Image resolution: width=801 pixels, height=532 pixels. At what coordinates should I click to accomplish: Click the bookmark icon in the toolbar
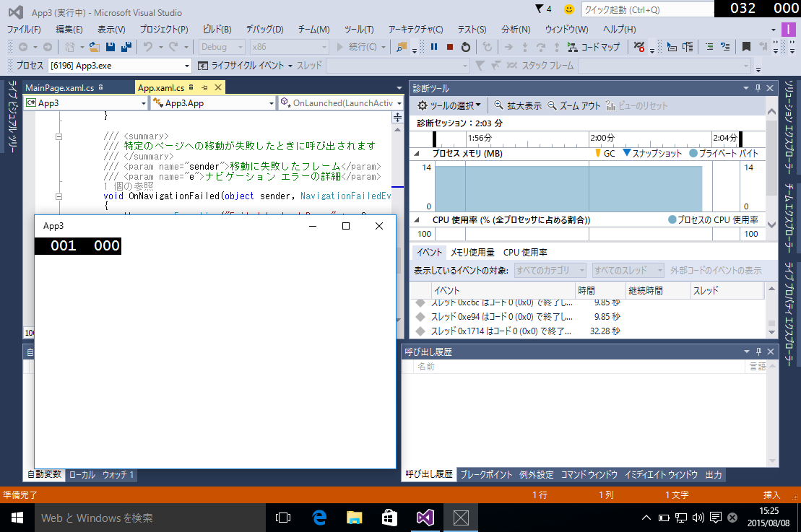[746, 47]
